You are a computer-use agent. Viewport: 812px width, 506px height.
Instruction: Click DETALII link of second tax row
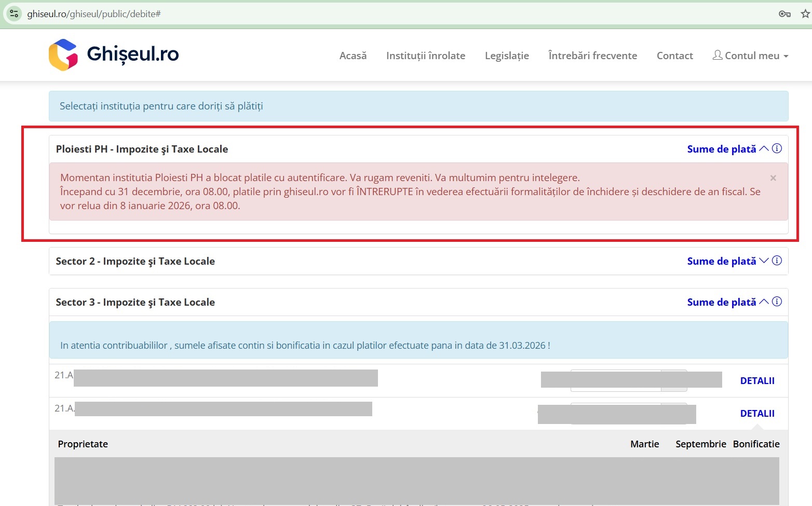pos(757,414)
